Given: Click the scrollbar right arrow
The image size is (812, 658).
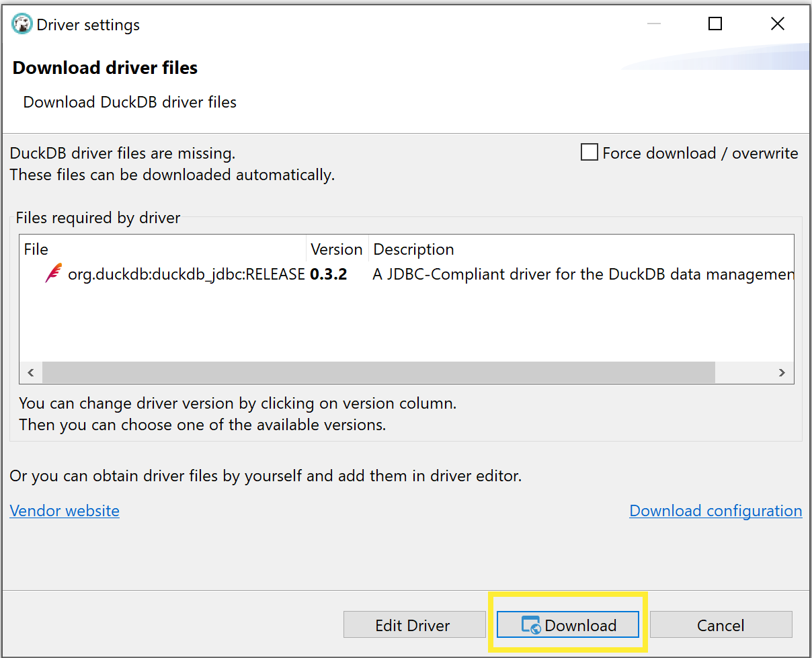Looking at the screenshot, I should click(x=782, y=372).
